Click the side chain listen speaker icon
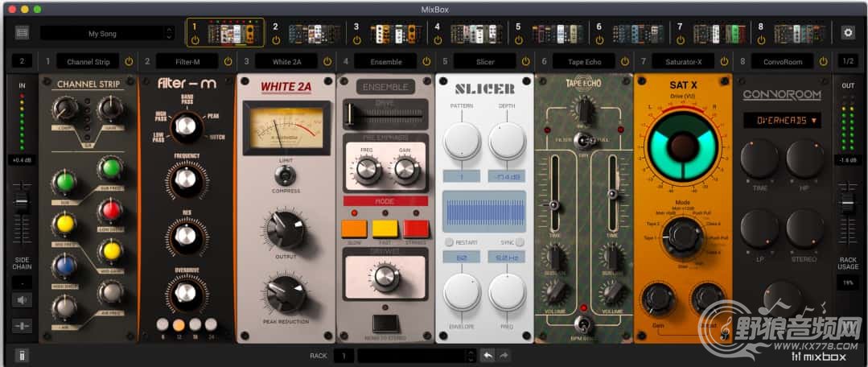Image resolution: width=868 pixels, height=367 pixels. (23, 300)
